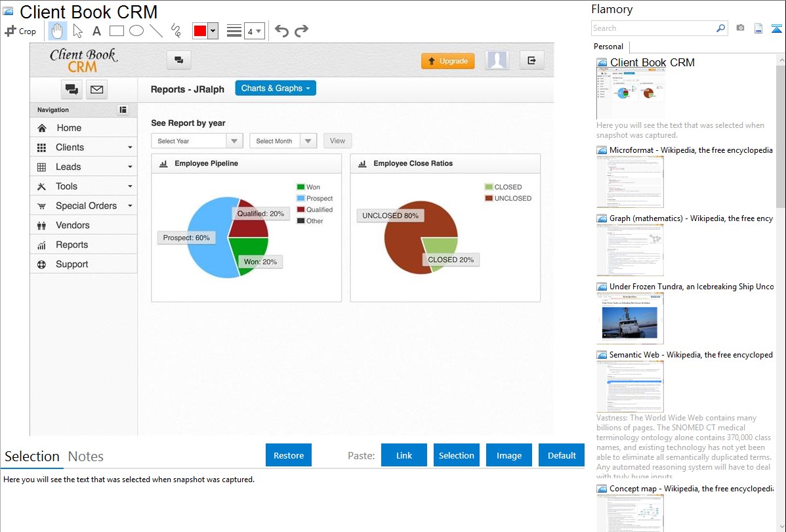Open the messages chat icon above Navigation
Viewport: 786px width, 532px height.
point(72,89)
